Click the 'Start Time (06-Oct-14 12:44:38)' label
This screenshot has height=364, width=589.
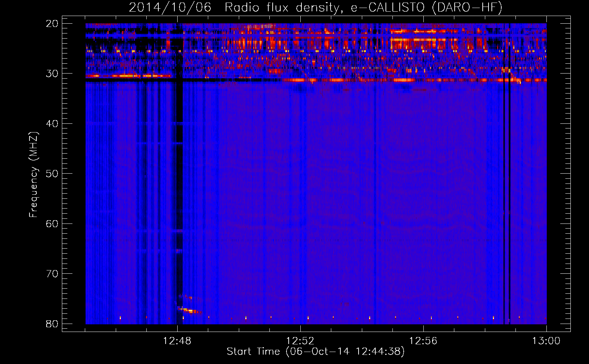point(316,351)
